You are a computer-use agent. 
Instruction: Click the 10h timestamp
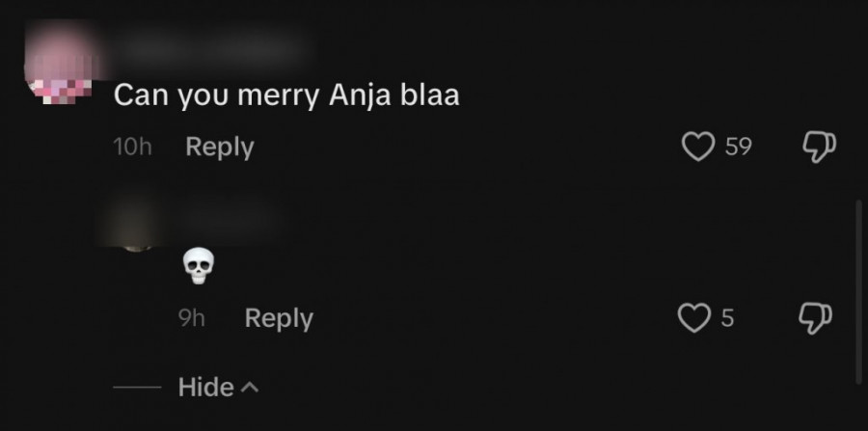(132, 147)
